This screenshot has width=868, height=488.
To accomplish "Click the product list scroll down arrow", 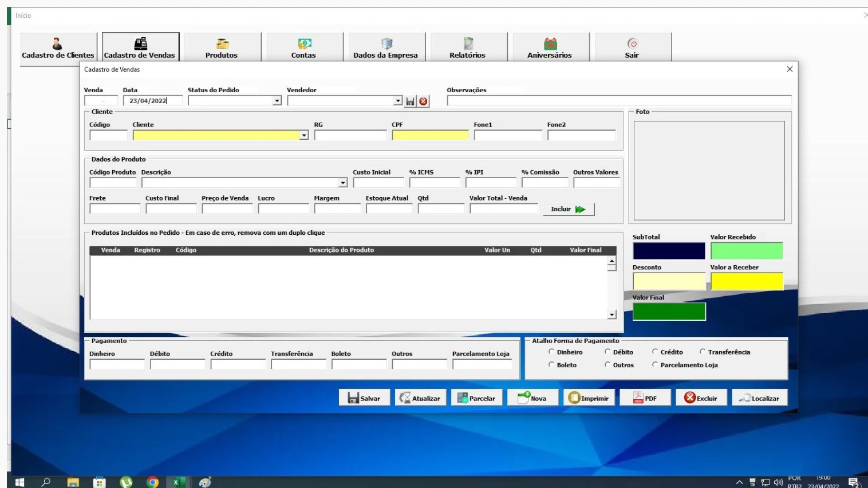I will tap(612, 314).
